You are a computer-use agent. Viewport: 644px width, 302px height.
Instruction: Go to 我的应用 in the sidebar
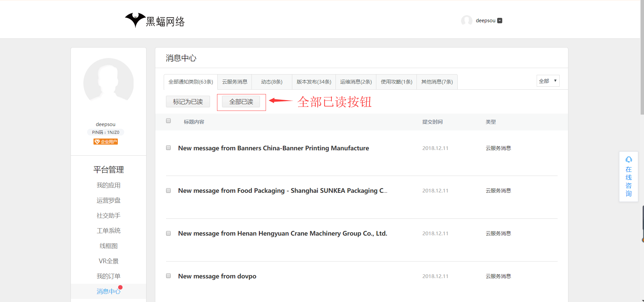108,185
